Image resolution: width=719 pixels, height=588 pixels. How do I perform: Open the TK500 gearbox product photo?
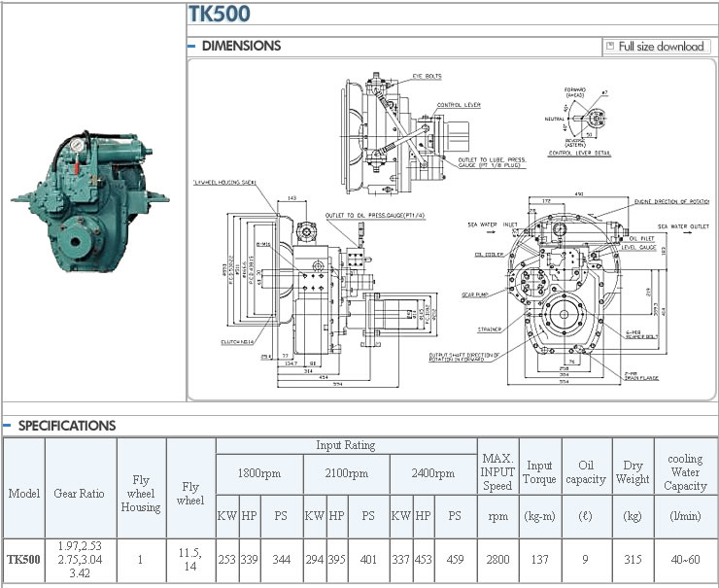click(x=90, y=202)
